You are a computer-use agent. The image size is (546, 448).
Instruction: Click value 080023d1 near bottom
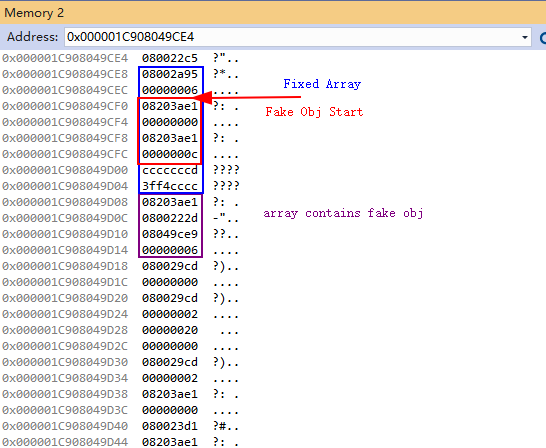[170, 426]
